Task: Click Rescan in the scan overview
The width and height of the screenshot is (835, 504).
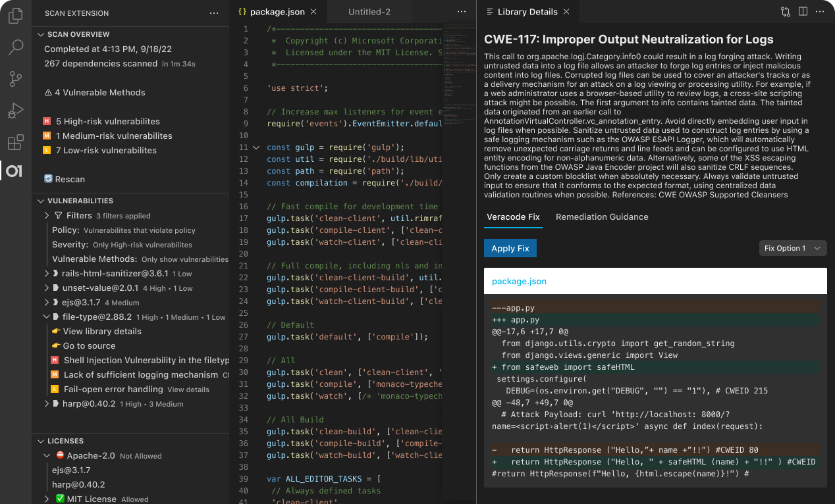Action: coord(68,179)
